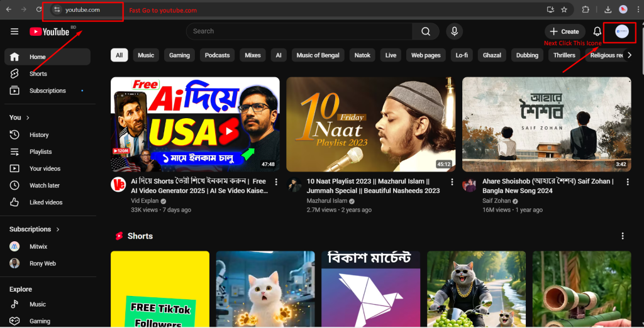
Task: Select the Music of Bengal chip
Action: click(318, 55)
